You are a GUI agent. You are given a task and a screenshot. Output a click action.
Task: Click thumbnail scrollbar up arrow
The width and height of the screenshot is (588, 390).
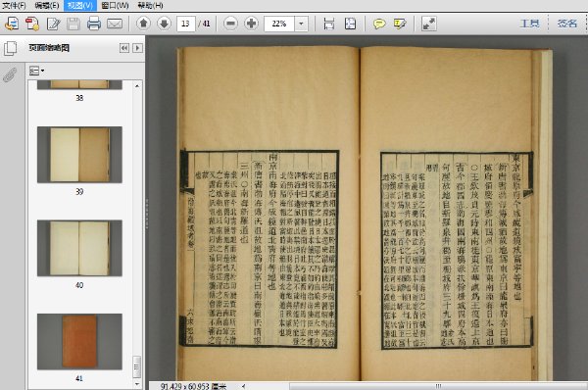(x=137, y=86)
